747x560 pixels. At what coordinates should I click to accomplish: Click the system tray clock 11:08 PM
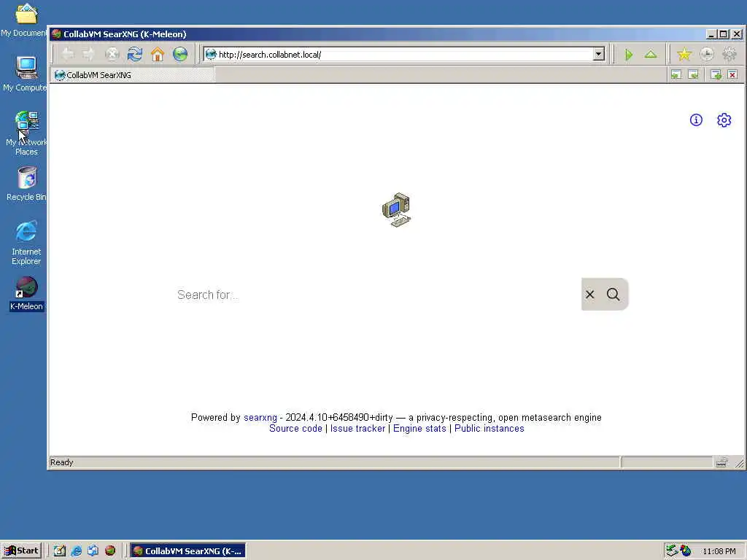click(x=719, y=551)
